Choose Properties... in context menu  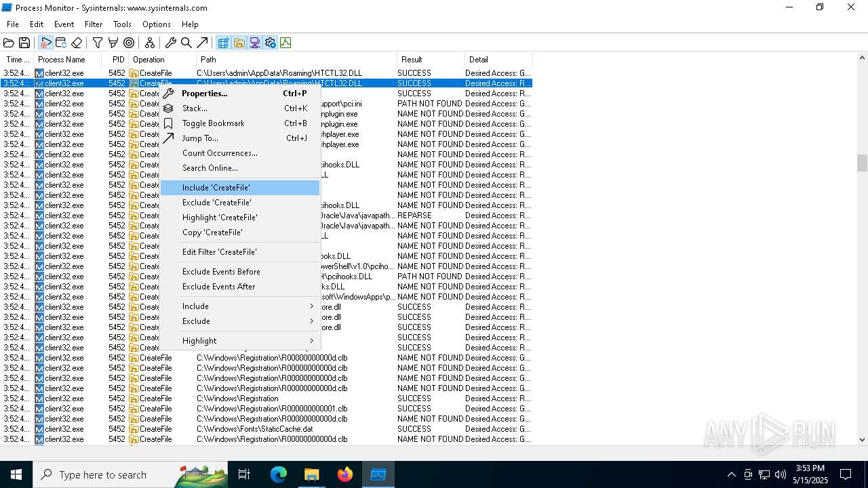[240, 94]
